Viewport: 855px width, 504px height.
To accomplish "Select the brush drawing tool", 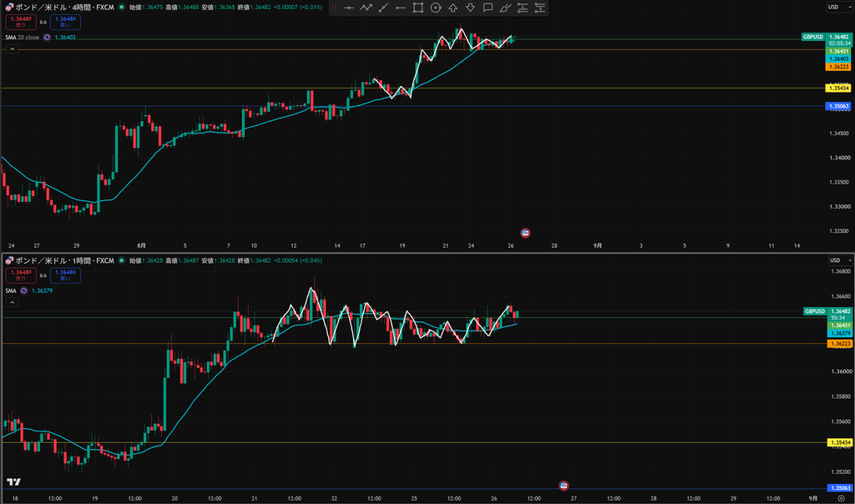I will [505, 8].
